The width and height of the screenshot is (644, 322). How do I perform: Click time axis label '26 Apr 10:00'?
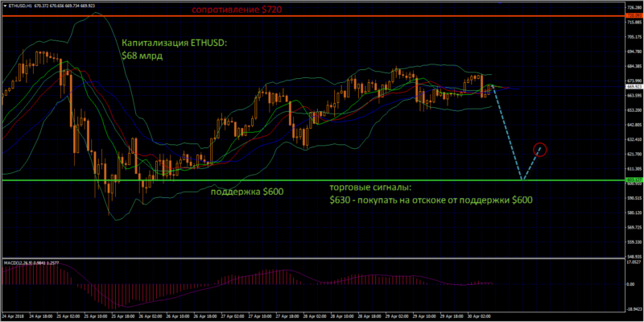click(x=179, y=317)
